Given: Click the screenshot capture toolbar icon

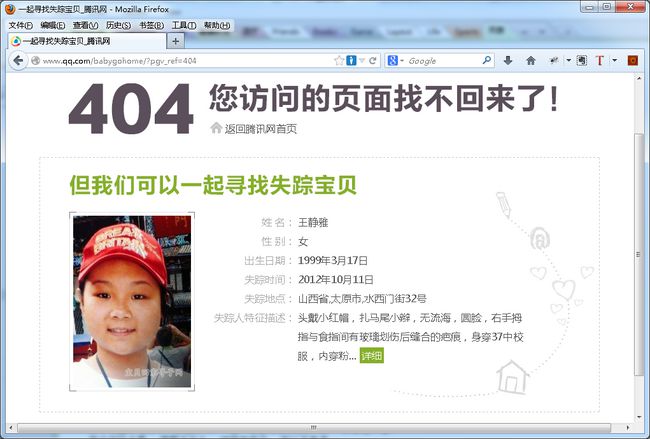Looking at the screenshot, I should point(582,61).
